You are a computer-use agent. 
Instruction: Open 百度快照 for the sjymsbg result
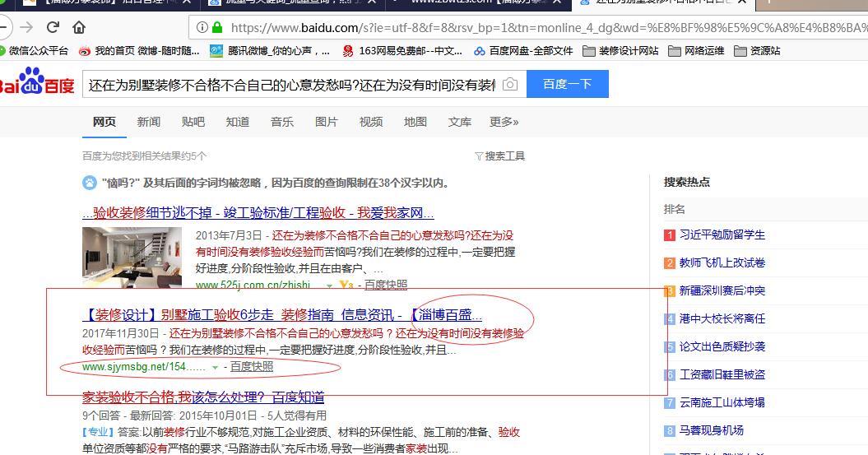pyautogui.click(x=252, y=366)
